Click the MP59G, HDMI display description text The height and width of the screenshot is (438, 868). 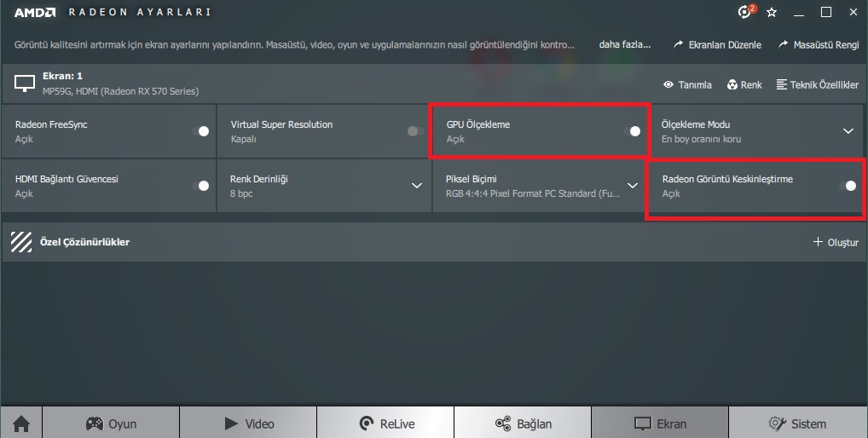(x=121, y=91)
